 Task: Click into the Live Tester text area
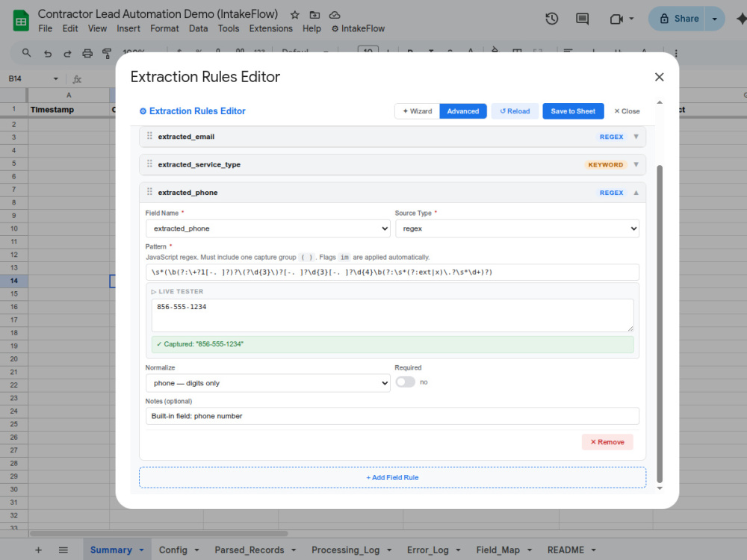(393, 315)
